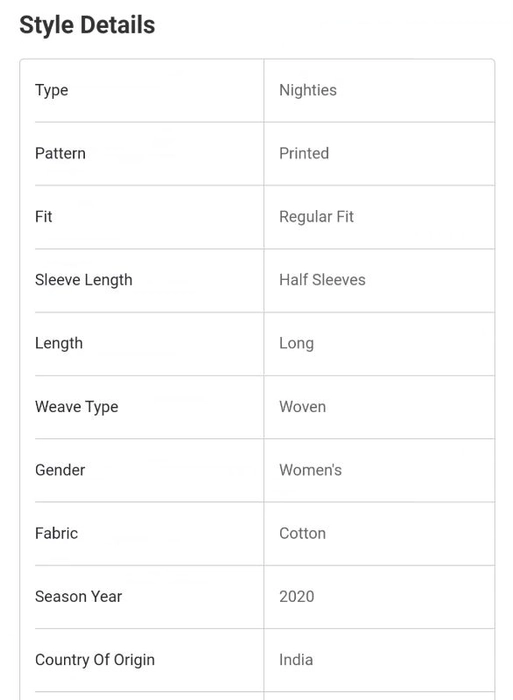Select the 2020 value

click(297, 597)
